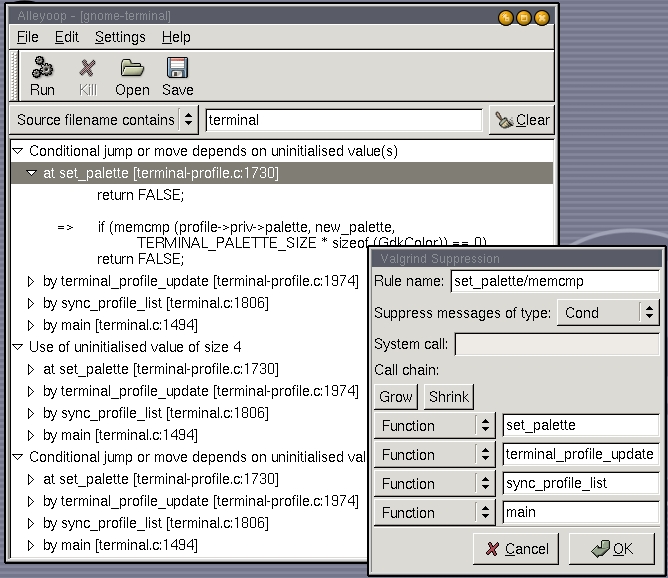Click the search field containing 'terminal'
The image size is (668, 578).
tap(343, 120)
